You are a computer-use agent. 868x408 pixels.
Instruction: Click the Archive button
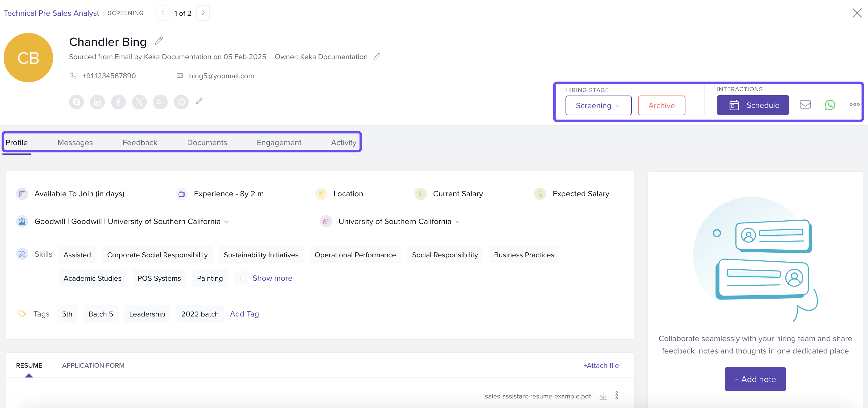click(661, 105)
